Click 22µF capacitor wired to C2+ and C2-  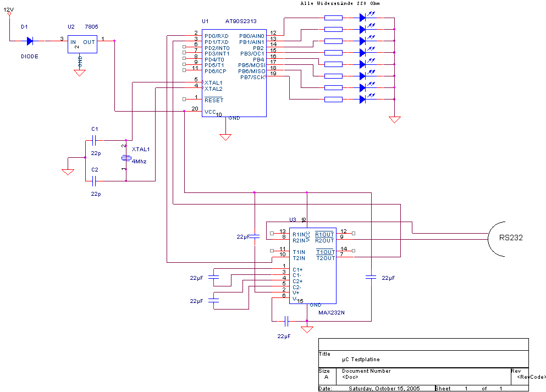(x=213, y=300)
